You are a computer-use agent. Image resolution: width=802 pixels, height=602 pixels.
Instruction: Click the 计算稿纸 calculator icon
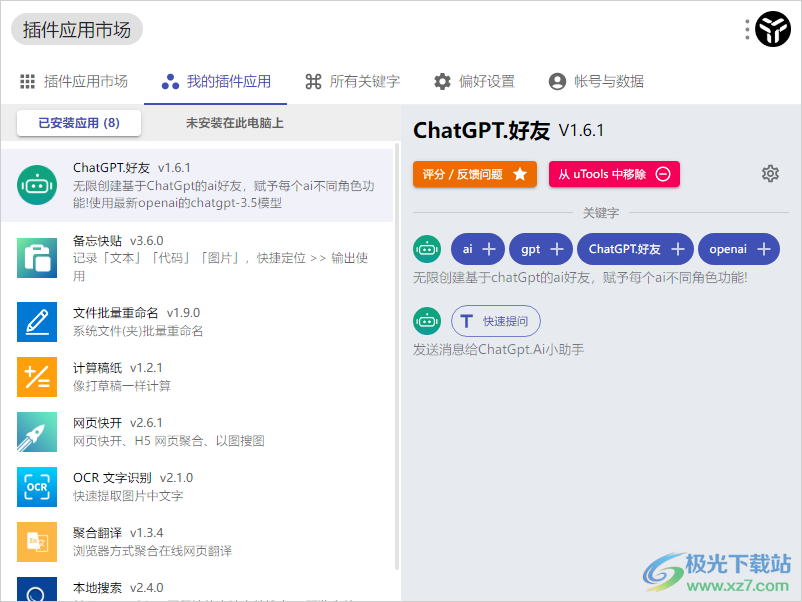click(37, 377)
